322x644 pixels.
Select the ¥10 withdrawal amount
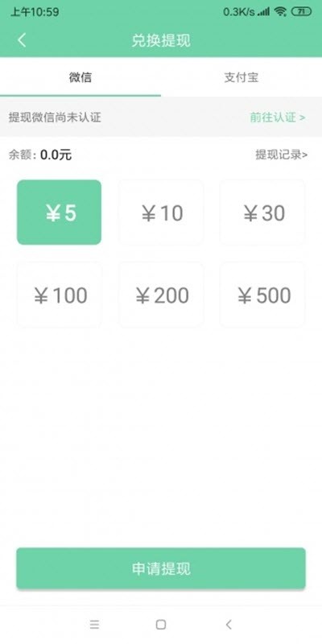[x=161, y=213]
